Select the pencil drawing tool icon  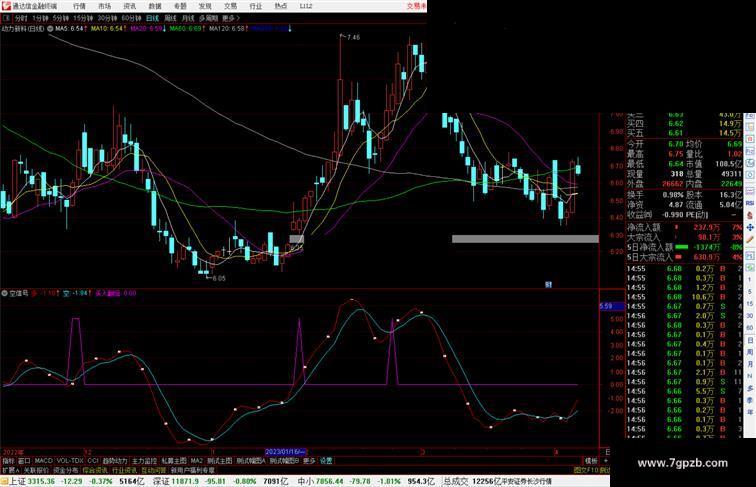750,239
